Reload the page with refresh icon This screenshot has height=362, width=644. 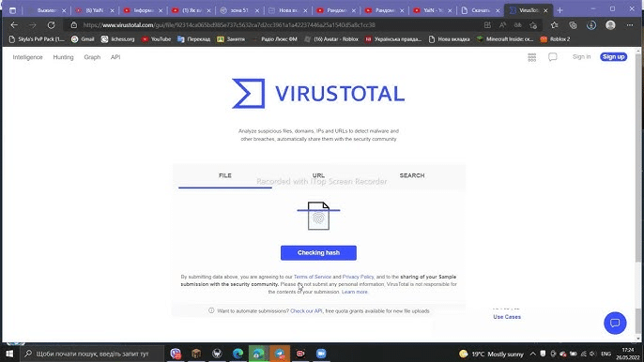coord(51,25)
